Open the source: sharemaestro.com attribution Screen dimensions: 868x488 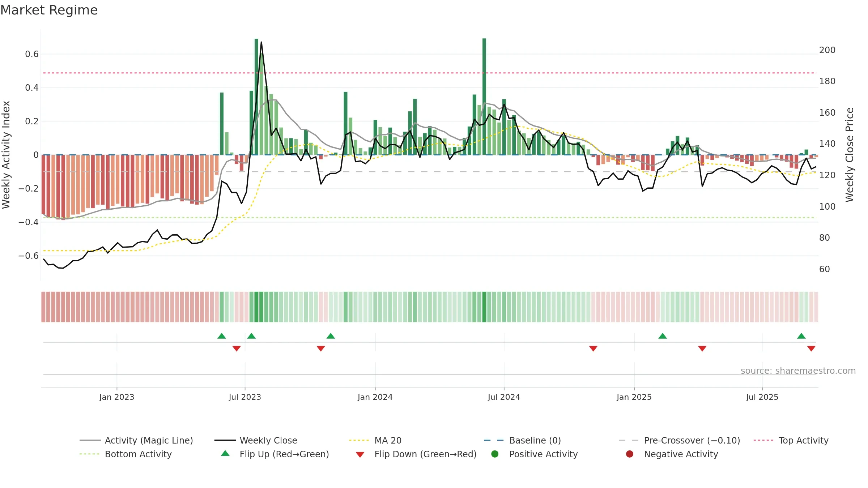(x=798, y=371)
